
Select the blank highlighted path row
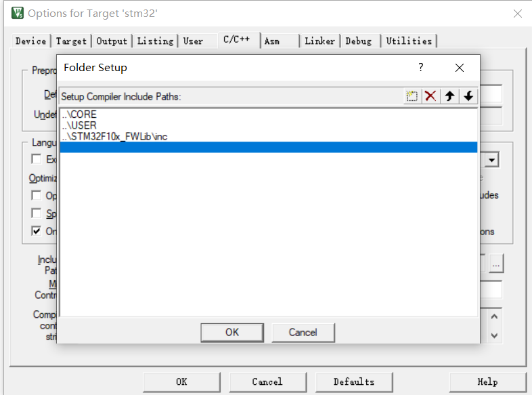pyautogui.click(x=269, y=148)
